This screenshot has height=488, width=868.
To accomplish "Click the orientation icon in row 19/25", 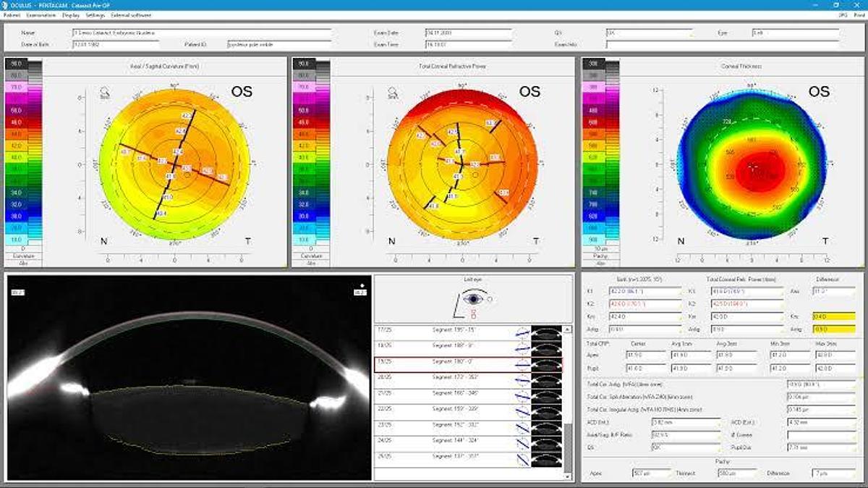I will [522, 363].
